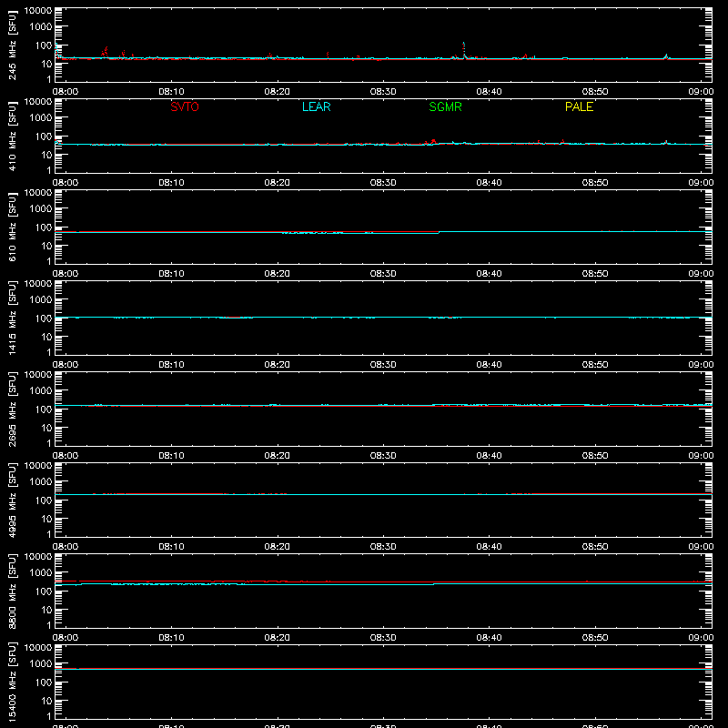This screenshot has height=728, width=728.
Task: Click 08:20 on the 410 MHz time axis
Action: [x=278, y=183]
